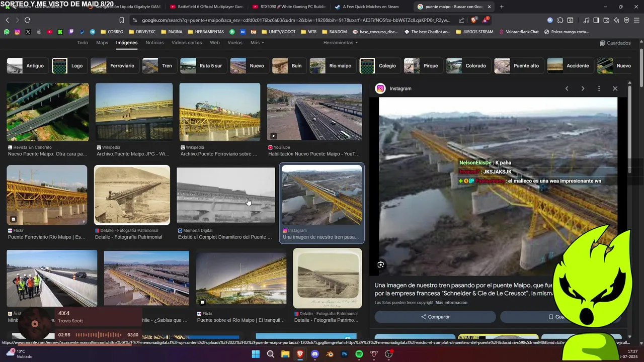The image size is (644, 362).
Task: Click Compartir button in preview panel
Action: 435,317
